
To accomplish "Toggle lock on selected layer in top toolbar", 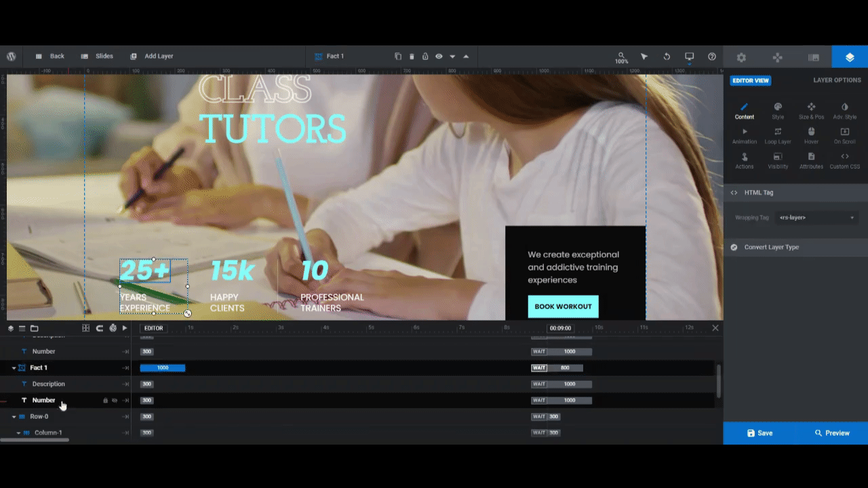I will point(425,56).
